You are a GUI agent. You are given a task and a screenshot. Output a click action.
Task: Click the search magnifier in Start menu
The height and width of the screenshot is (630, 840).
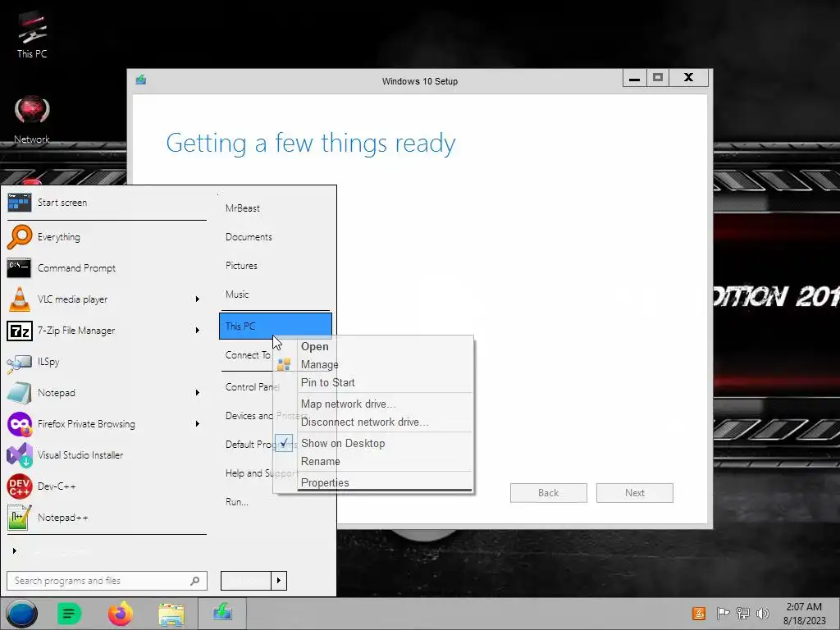pyautogui.click(x=195, y=581)
